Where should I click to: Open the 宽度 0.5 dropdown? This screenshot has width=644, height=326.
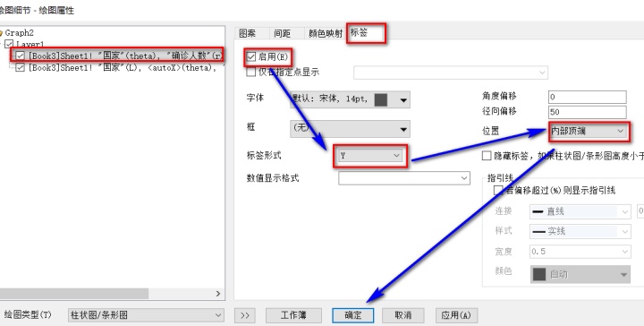pyautogui.click(x=580, y=251)
